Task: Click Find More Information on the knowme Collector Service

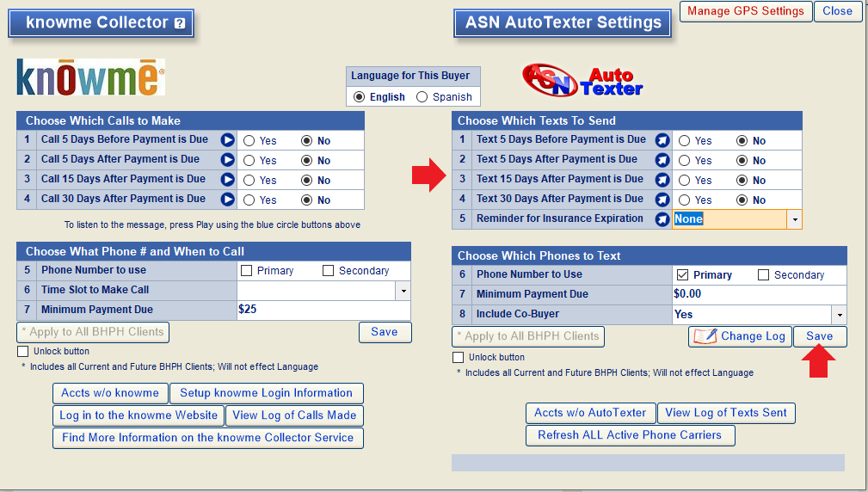Action: (208, 438)
